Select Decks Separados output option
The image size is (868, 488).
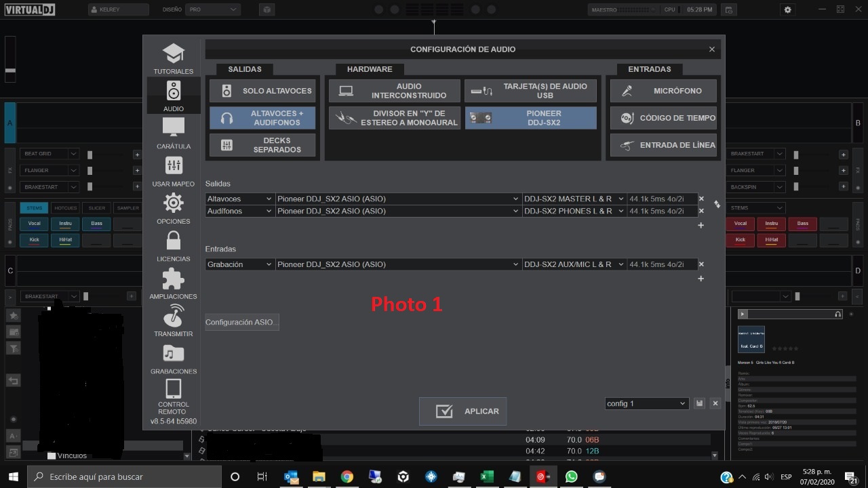tap(262, 145)
